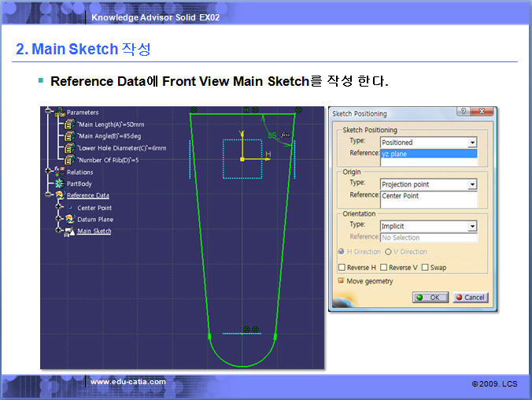Screen dimensions: 532x400
Task: Open the Origin Type dropdown
Action: click(472, 184)
